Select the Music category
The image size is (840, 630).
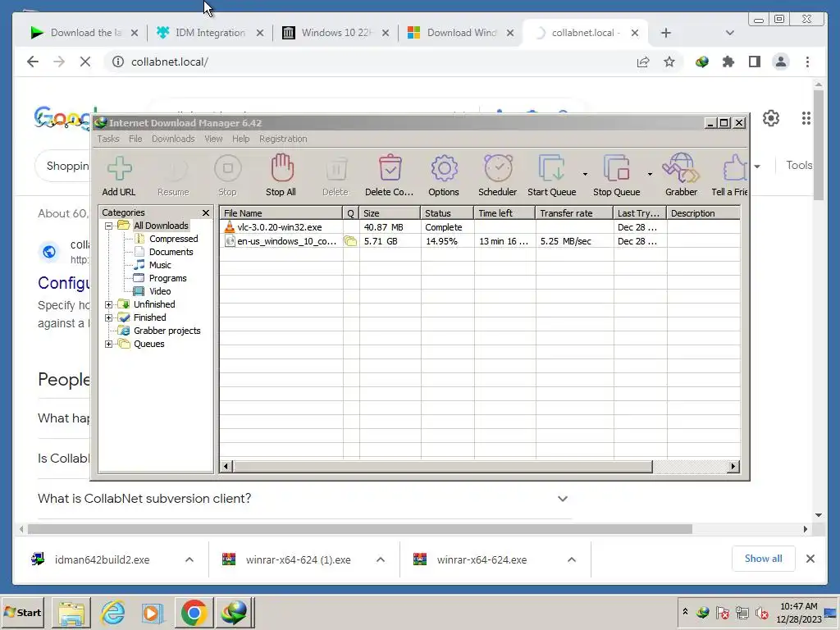click(160, 265)
